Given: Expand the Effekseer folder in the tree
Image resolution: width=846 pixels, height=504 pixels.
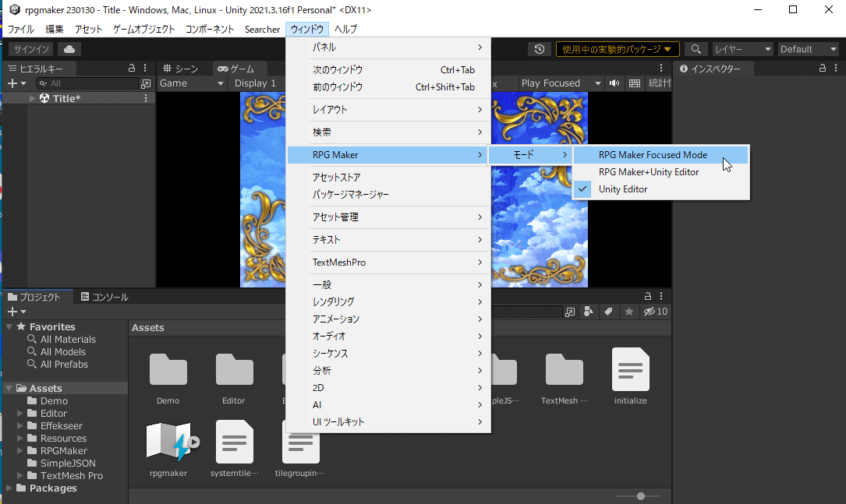Looking at the screenshot, I should pyautogui.click(x=21, y=426).
